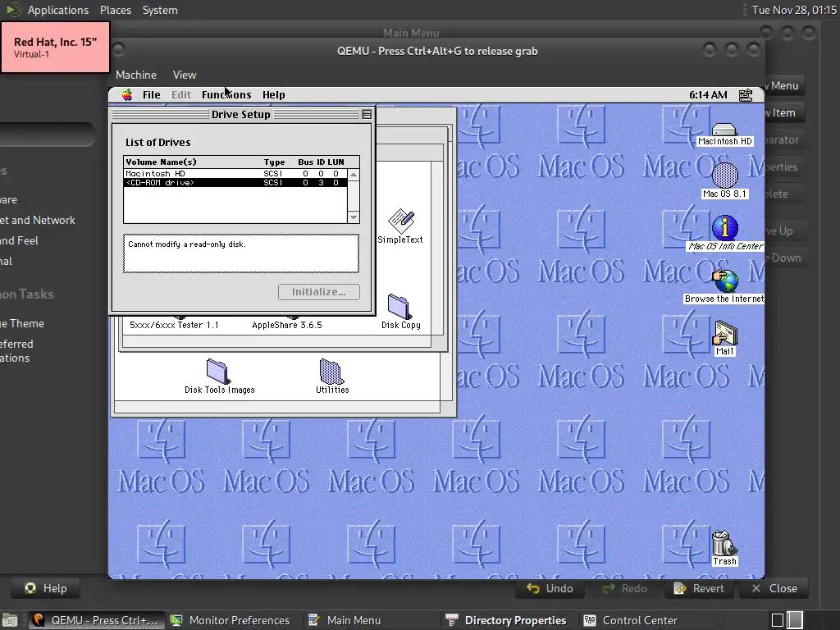Click the Initialize... button
This screenshot has width=840, height=630.
click(319, 292)
